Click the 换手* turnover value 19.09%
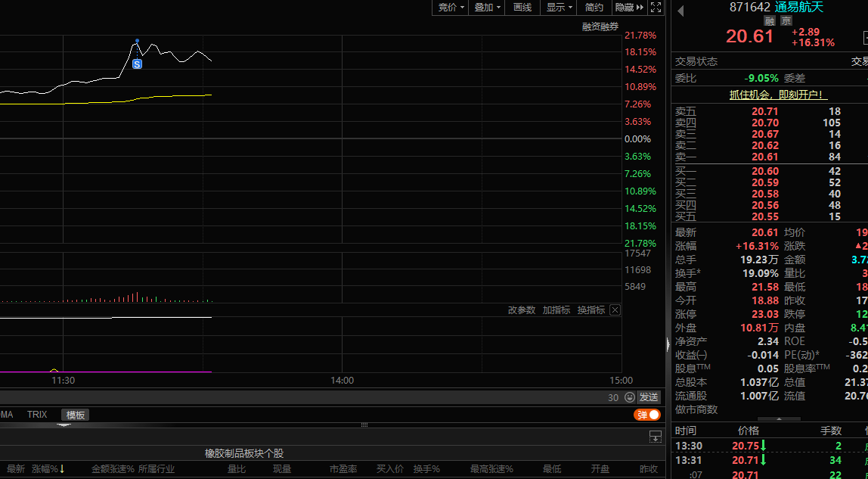The height and width of the screenshot is (479, 868). tap(761, 273)
